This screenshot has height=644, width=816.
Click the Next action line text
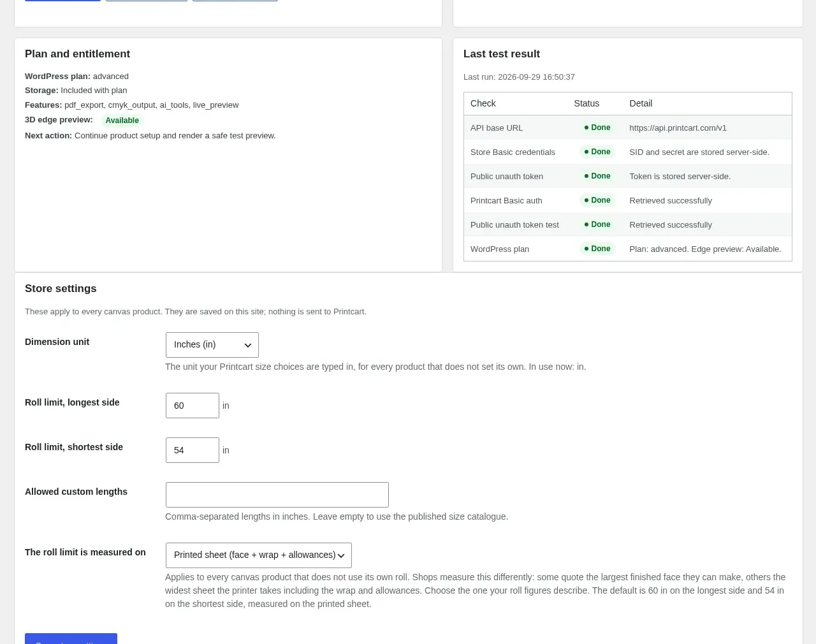point(150,135)
